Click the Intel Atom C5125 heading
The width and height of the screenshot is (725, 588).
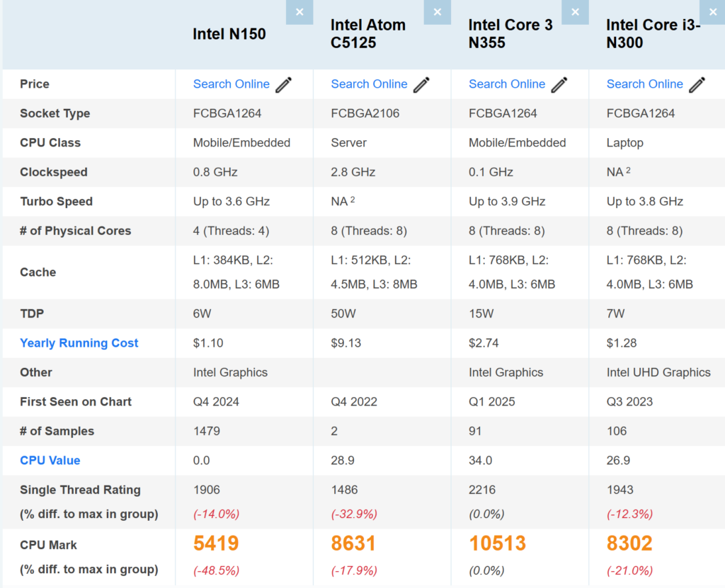368,34
